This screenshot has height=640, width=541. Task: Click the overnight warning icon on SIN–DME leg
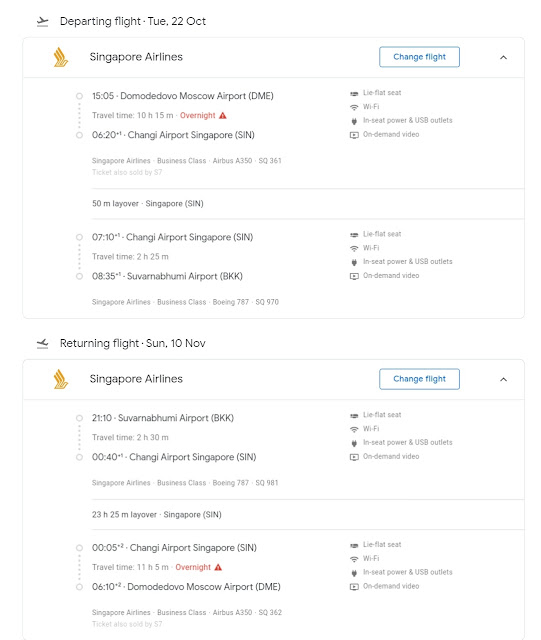click(x=218, y=567)
